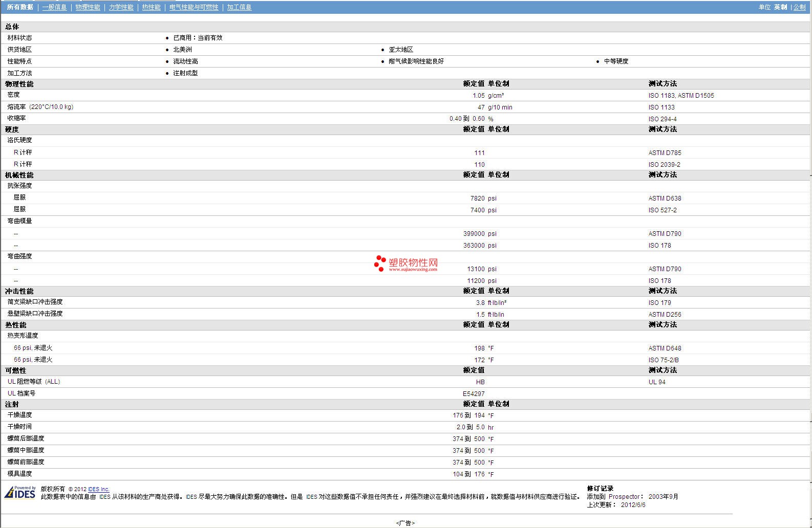Select melt flow value 47

(481, 107)
